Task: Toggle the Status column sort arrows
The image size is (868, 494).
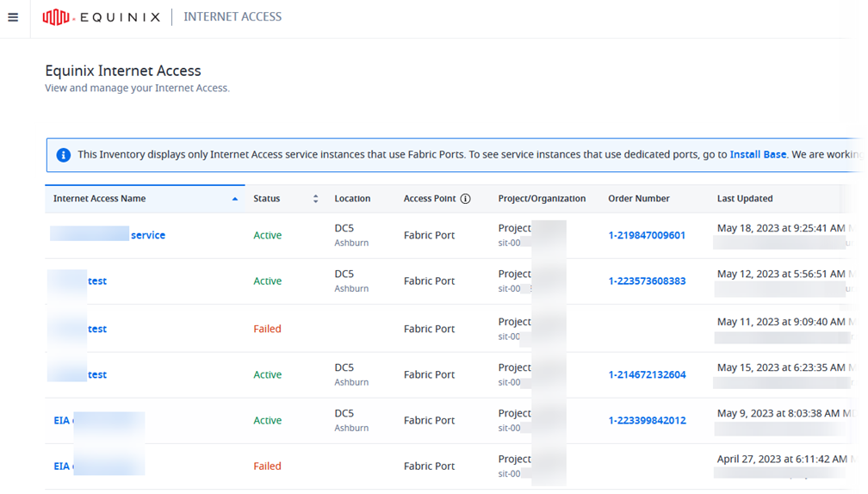Action: tap(315, 199)
